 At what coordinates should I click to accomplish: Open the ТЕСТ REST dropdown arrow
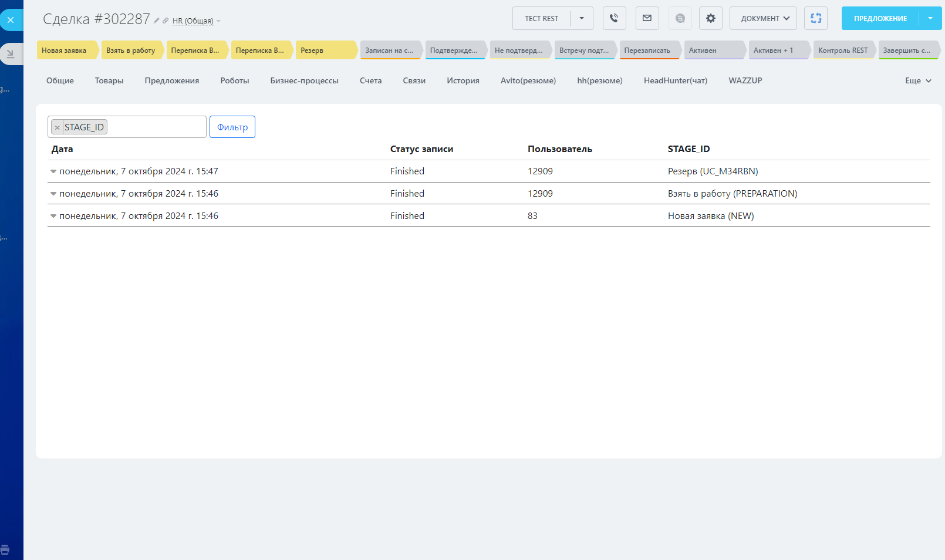pos(582,18)
